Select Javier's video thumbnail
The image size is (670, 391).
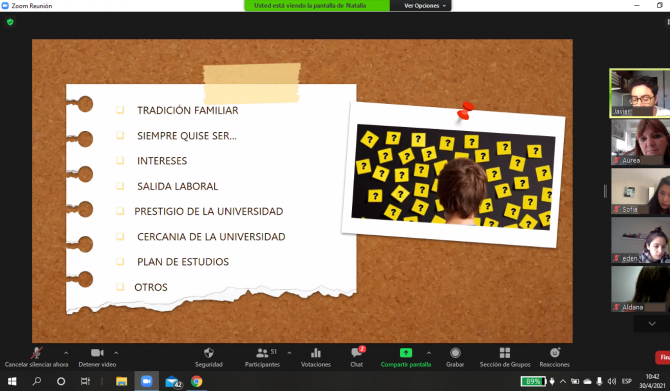click(640, 93)
